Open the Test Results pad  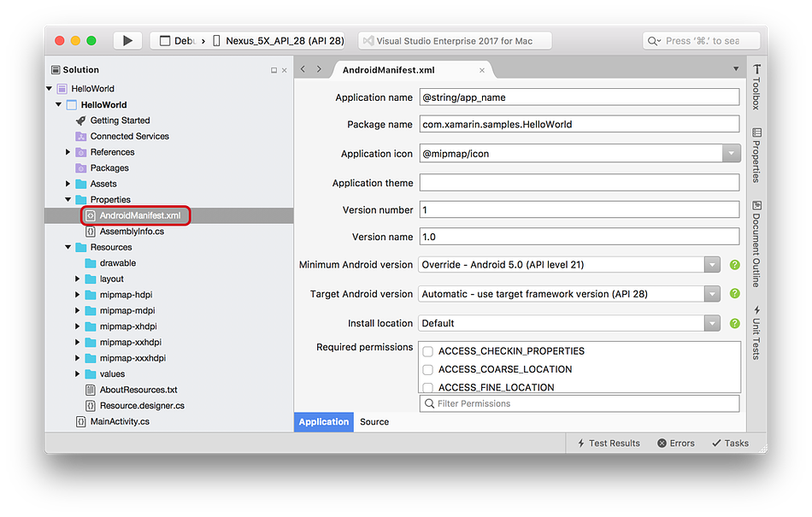pyautogui.click(x=609, y=444)
